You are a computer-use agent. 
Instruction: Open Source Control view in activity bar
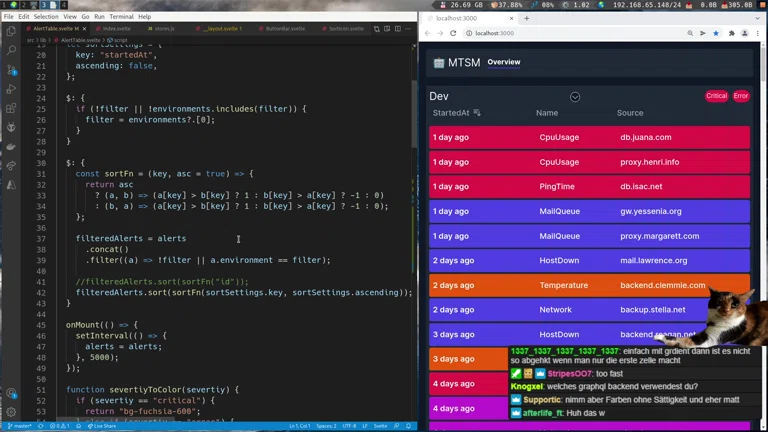pos(11,70)
